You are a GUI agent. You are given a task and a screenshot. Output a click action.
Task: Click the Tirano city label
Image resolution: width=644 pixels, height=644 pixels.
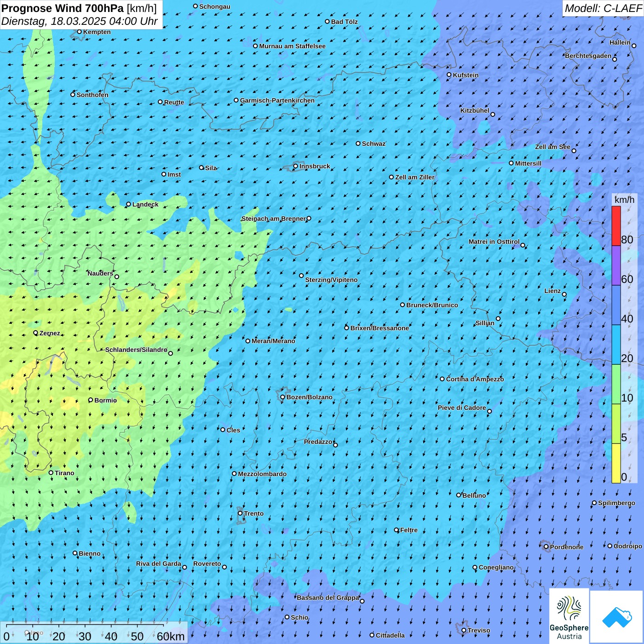tap(64, 473)
